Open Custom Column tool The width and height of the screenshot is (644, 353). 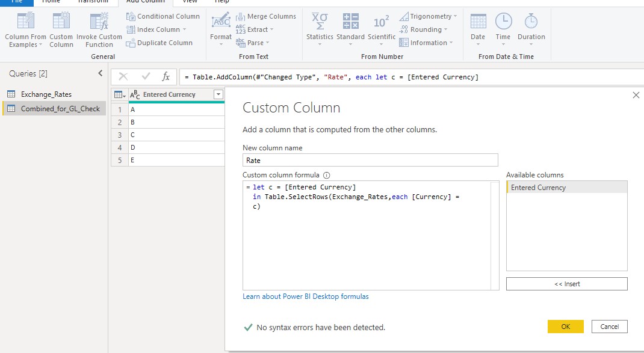point(61,31)
